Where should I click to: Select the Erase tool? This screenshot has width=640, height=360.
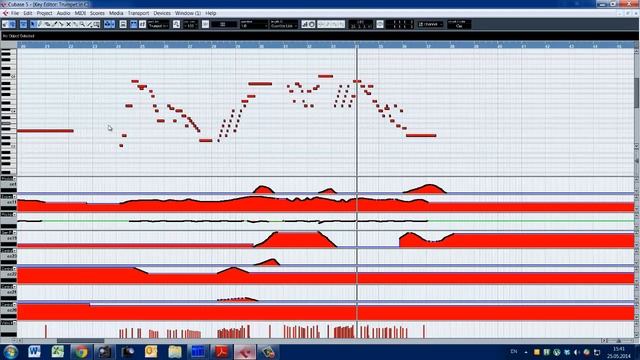tap(47, 24)
